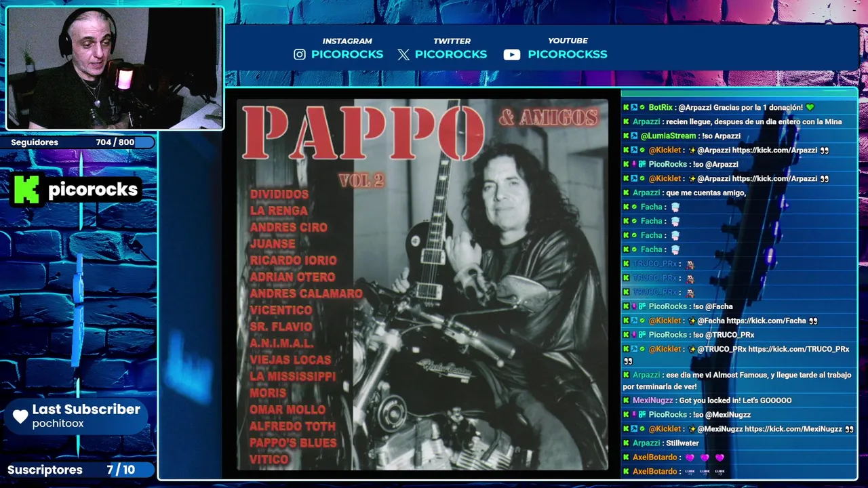Click the eyes emoji after the kick.com/Facha link
This screenshot has width=868, height=488.
(813, 321)
